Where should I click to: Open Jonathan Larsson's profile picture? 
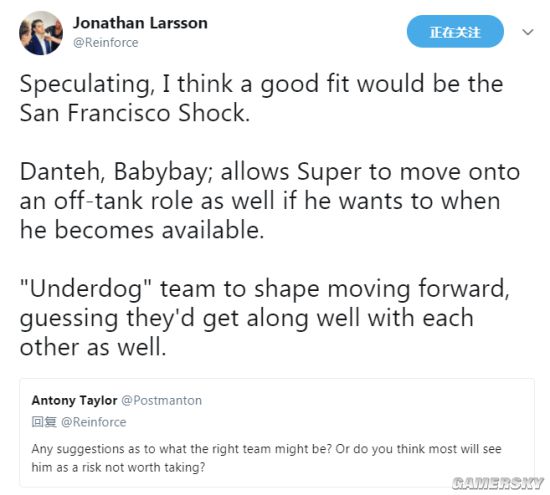pyautogui.click(x=41, y=33)
